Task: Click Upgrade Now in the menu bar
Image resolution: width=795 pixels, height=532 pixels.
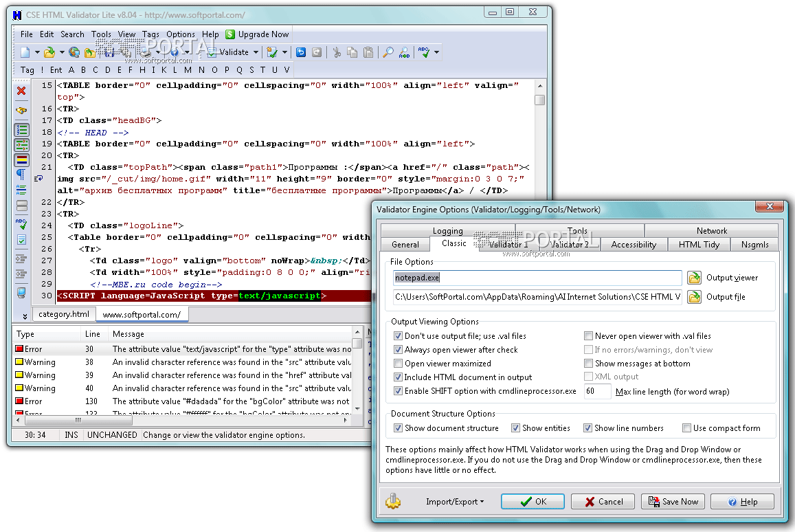Action: [x=263, y=34]
